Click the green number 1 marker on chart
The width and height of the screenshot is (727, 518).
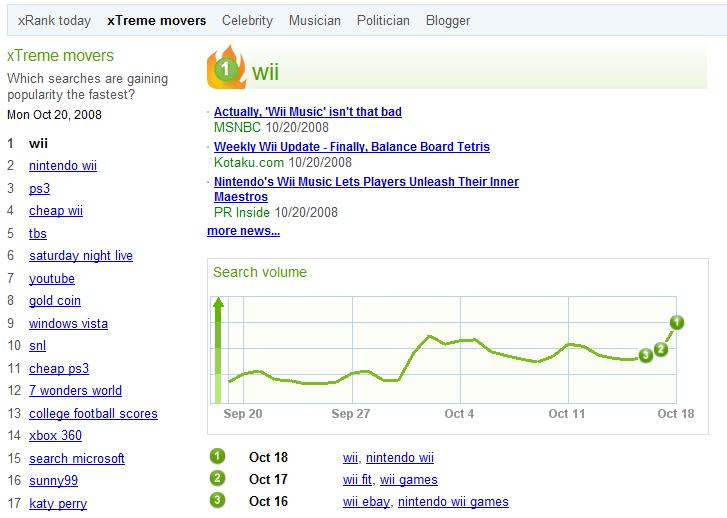click(x=677, y=322)
